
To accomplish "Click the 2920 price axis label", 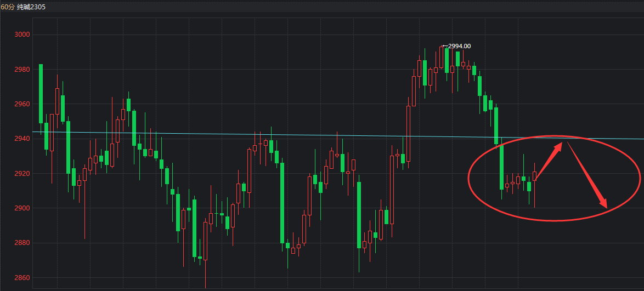I will click(22, 174).
